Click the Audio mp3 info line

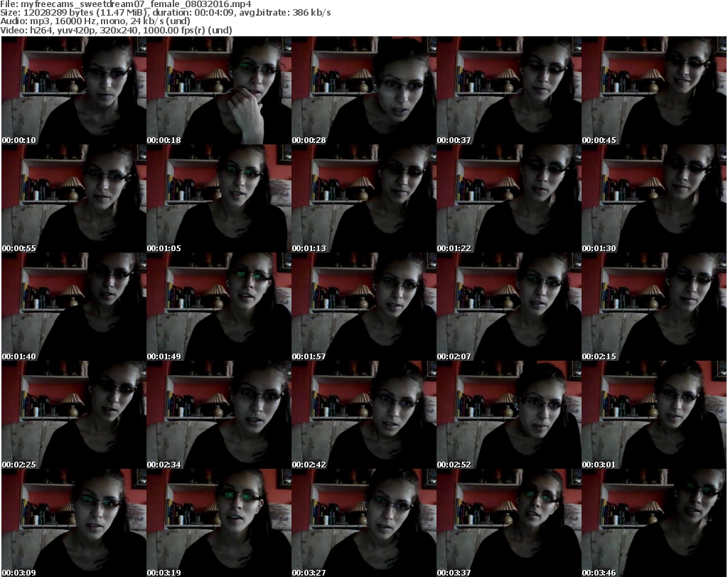pyautogui.click(x=95, y=21)
